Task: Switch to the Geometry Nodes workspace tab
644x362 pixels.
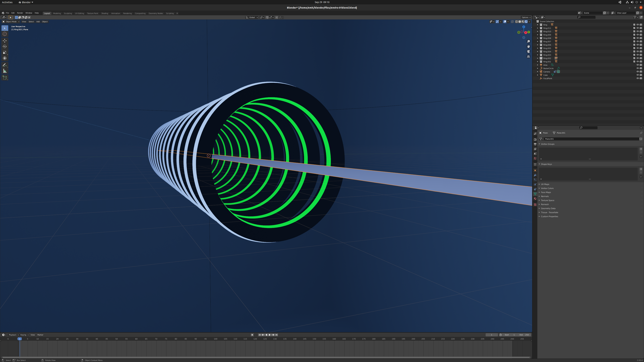Action: click(155, 13)
